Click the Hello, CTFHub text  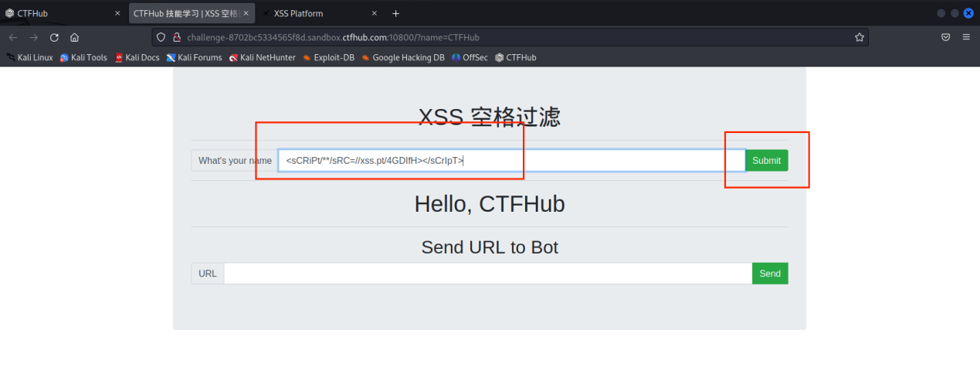490,204
